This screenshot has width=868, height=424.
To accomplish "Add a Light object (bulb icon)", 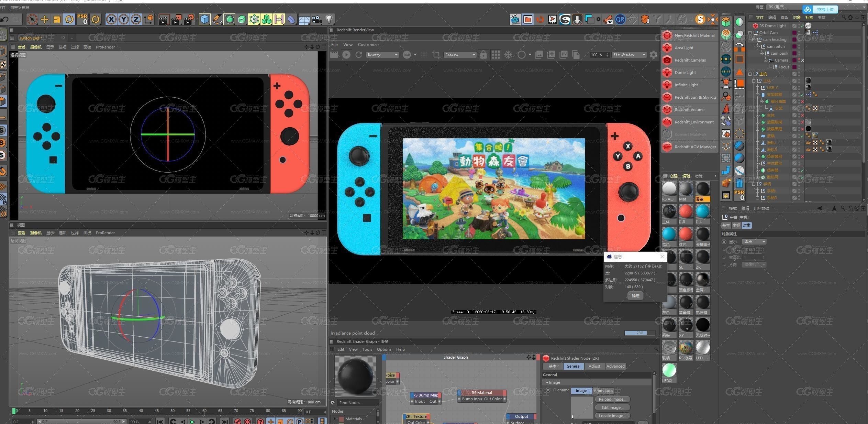I will tap(329, 19).
